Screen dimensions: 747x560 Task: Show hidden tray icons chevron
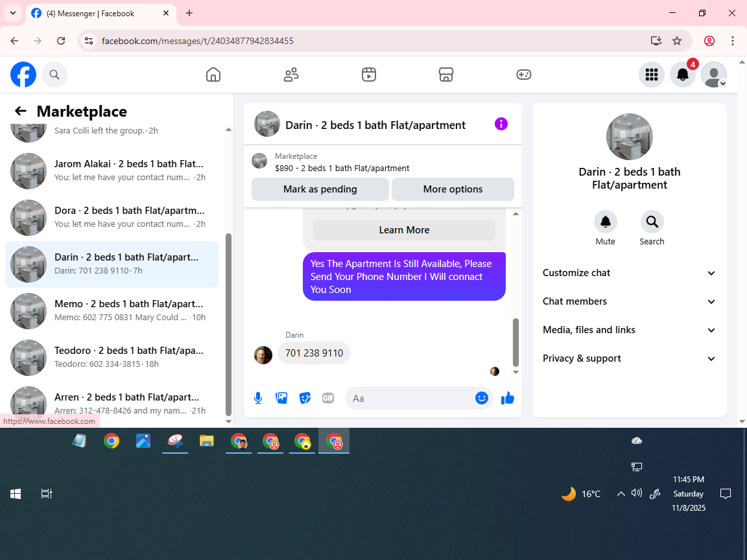point(621,494)
